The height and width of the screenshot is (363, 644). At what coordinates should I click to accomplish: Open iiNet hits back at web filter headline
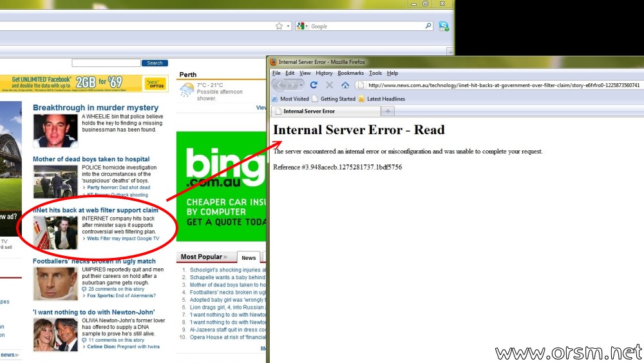(x=95, y=210)
